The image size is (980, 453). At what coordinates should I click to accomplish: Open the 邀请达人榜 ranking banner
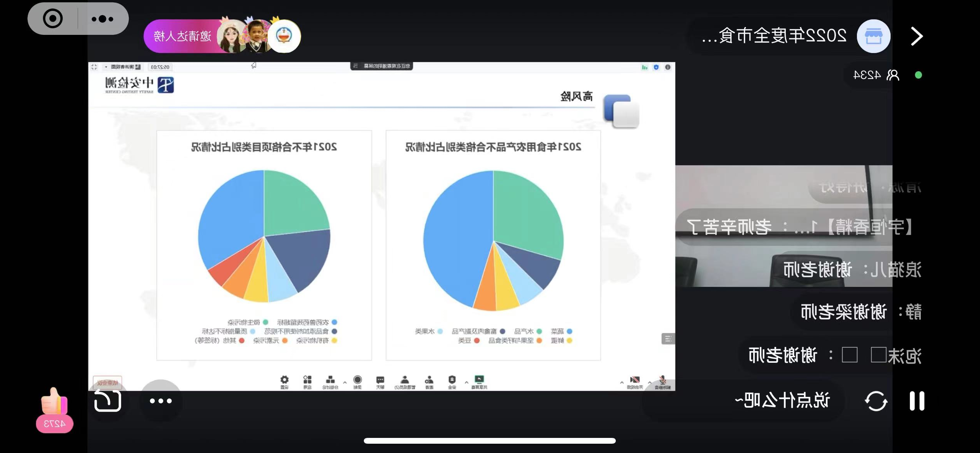point(183,36)
